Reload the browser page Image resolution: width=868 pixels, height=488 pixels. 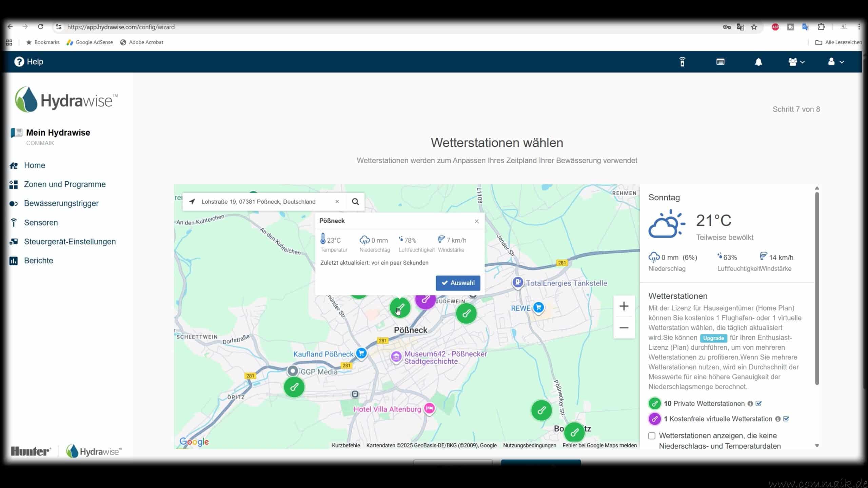point(41,27)
